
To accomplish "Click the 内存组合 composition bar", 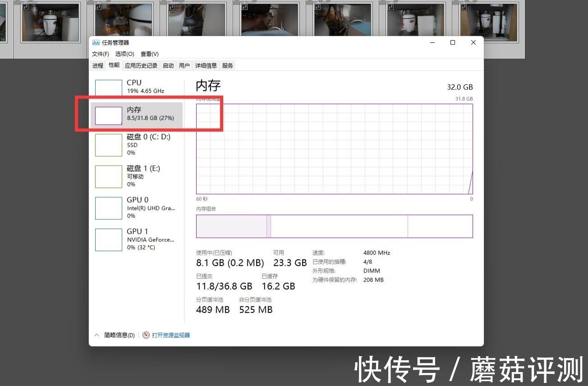I will click(335, 226).
